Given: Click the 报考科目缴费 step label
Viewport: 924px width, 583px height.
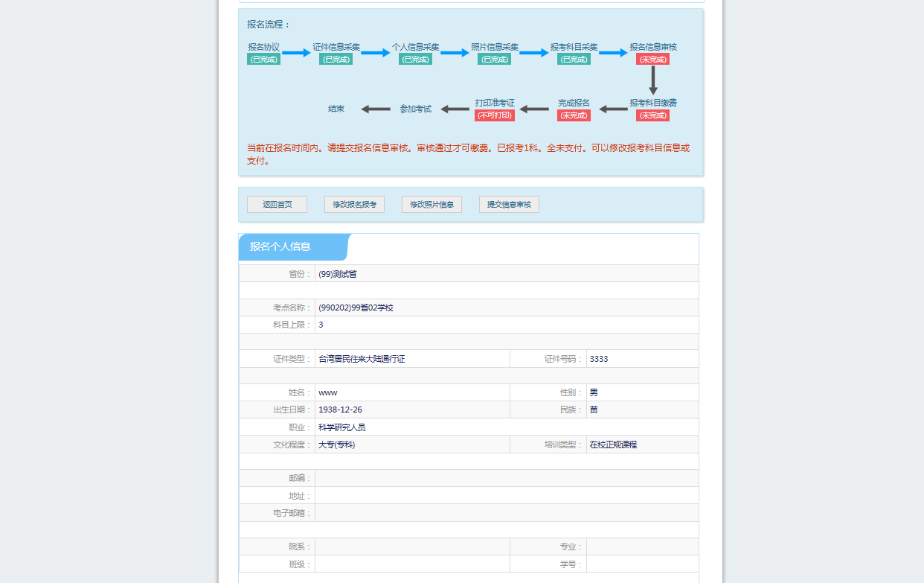Looking at the screenshot, I should click(x=653, y=103).
